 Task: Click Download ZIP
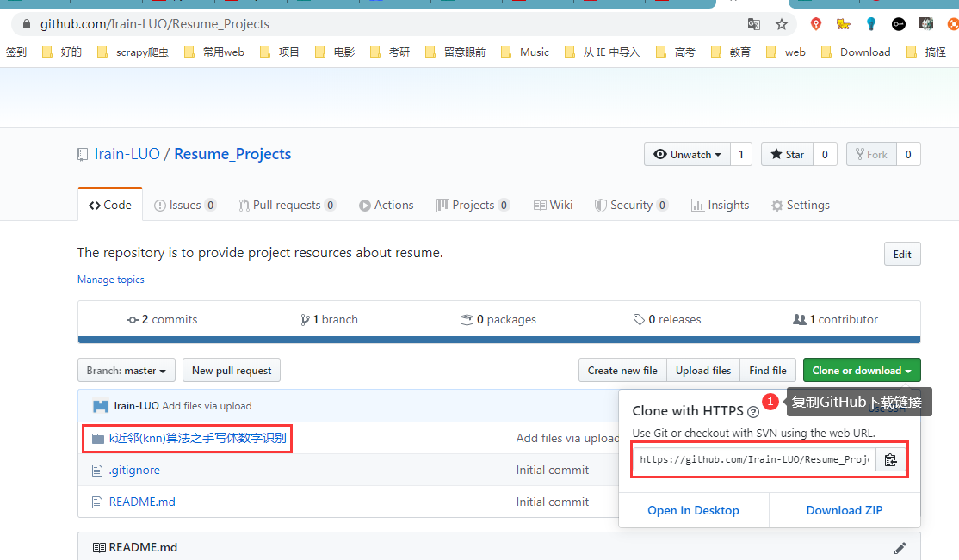tap(844, 510)
